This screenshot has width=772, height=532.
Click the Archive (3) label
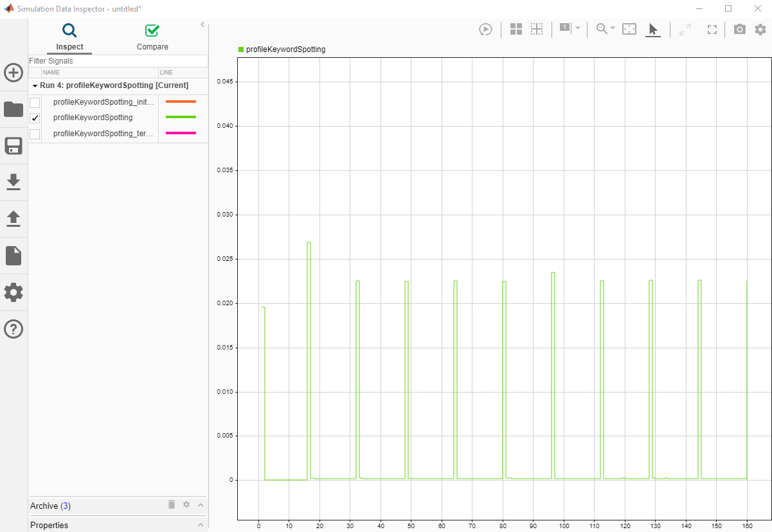point(50,506)
